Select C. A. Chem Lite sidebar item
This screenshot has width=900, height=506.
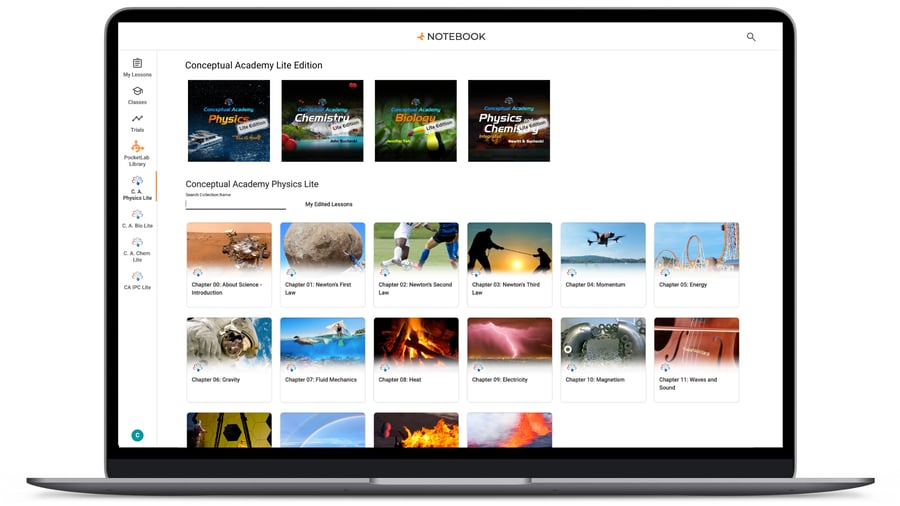tap(137, 250)
